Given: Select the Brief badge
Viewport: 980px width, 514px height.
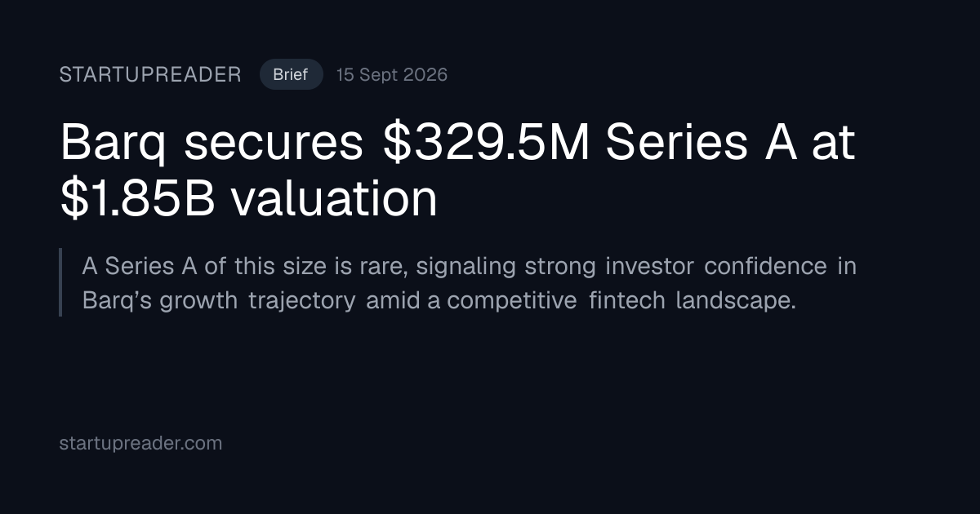Looking at the screenshot, I should point(291,75).
